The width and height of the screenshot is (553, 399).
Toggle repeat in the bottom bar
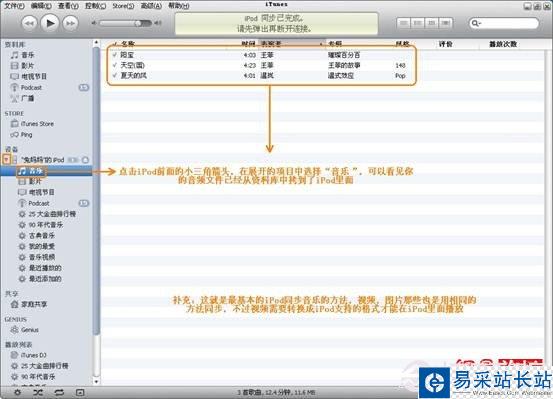coord(59,392)
